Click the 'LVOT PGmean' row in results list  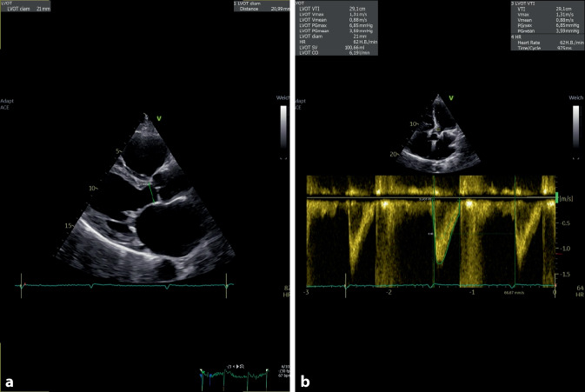[336, 31]
